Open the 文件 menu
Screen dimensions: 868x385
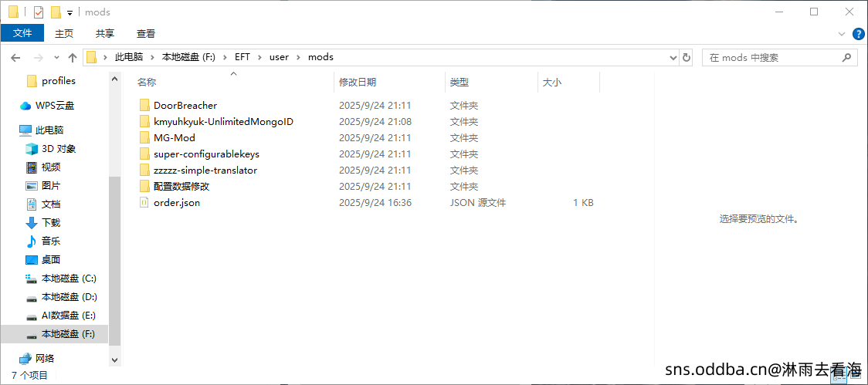click(x=22, y=33)
